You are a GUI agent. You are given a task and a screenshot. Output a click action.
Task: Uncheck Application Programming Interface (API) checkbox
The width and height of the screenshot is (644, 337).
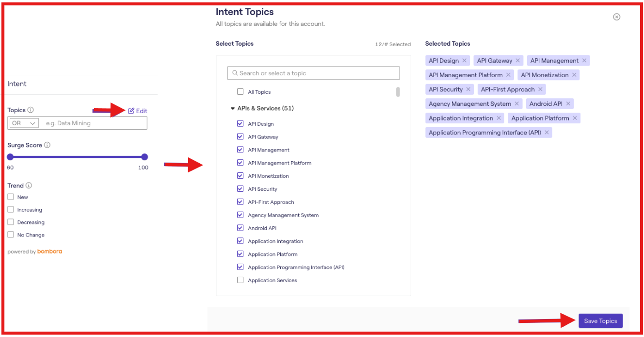point(240,267)
